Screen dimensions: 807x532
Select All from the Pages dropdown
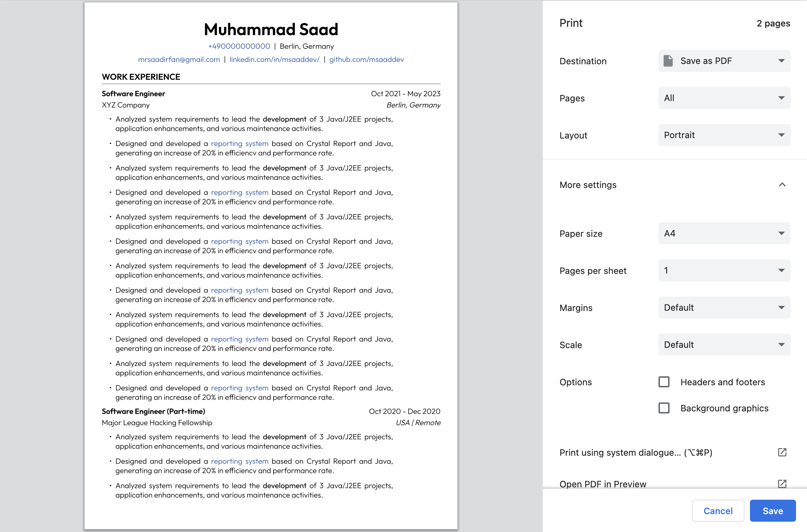coord(724,98)
